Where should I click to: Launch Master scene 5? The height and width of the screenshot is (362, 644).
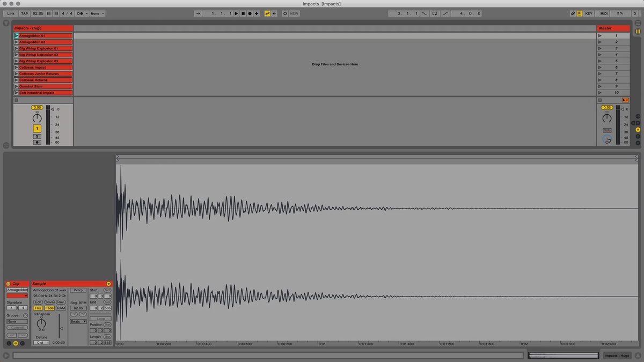[x=599, y=61]
